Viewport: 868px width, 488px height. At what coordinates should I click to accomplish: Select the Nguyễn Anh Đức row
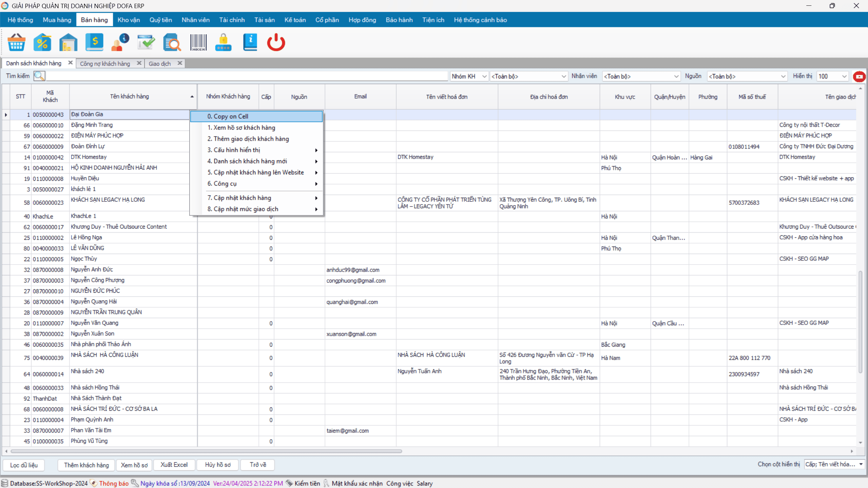429,270
